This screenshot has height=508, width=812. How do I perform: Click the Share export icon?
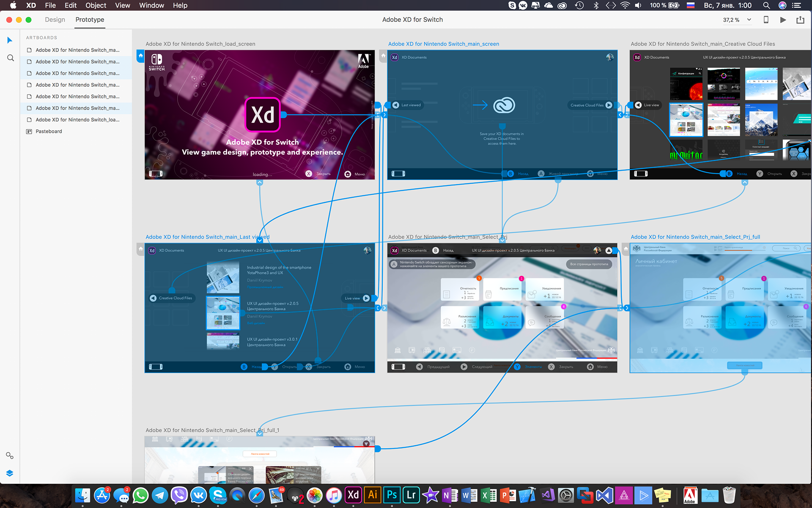tap(800, 19)
